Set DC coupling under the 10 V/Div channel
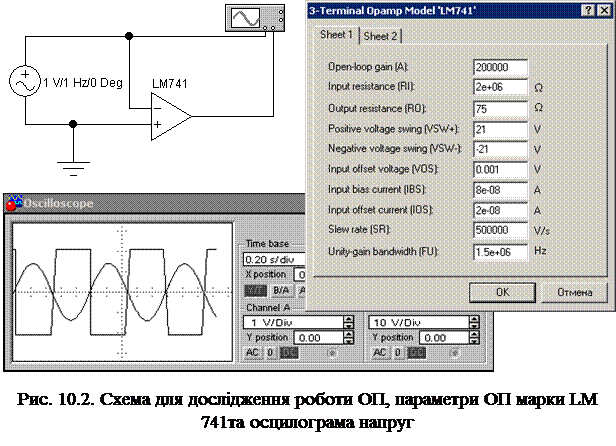The image size is (616, 446). point(416,352)
